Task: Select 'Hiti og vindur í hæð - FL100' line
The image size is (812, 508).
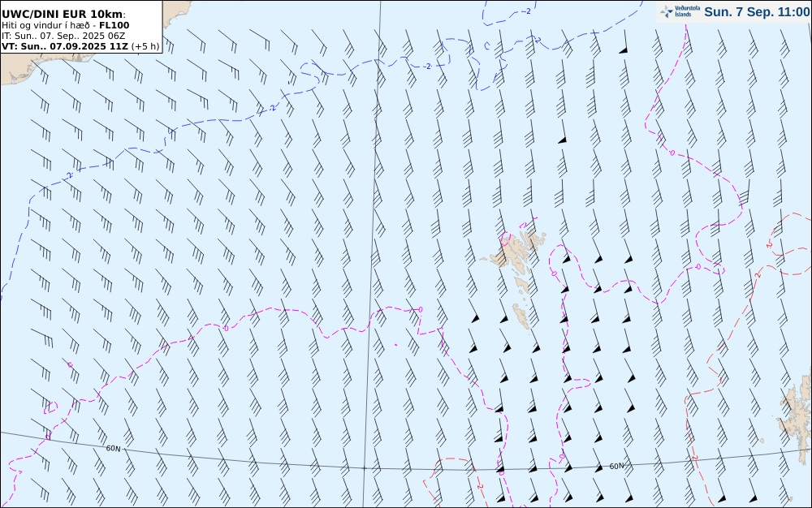Action: tap(65, 25)
